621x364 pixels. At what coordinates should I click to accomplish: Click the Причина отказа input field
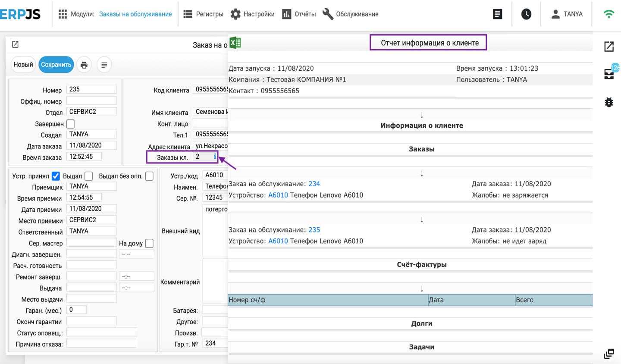pyautogui.click(x=101, y=344)
